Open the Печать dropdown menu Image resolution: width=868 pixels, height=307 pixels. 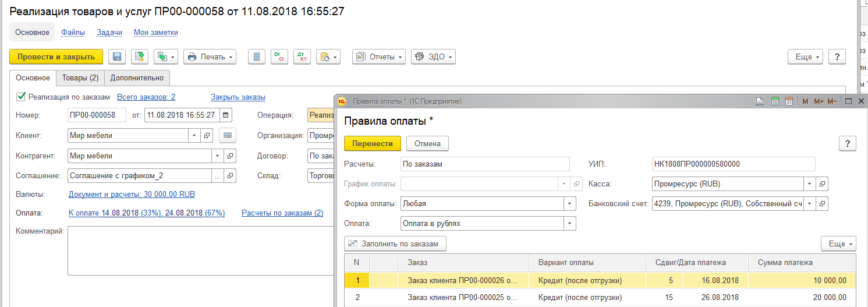[210, 57]
